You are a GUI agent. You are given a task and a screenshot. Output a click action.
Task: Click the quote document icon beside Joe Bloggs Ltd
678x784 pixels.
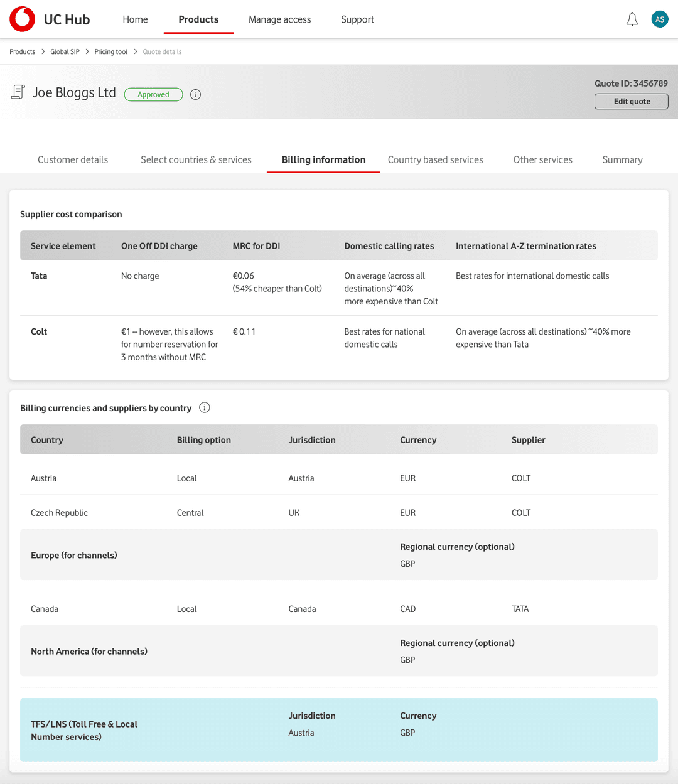click(x=18, y=92)
